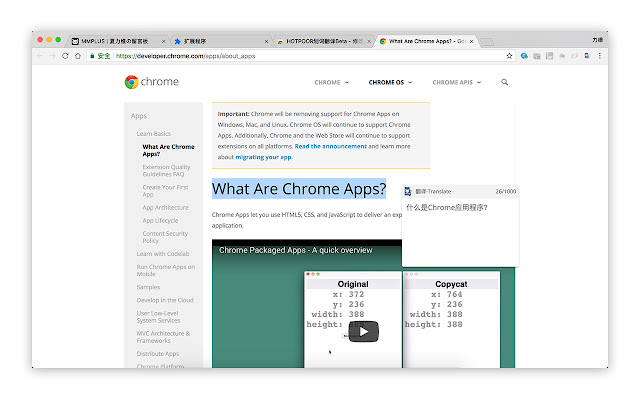640x400 pixels.
Task: Go to the browser home icon
Action: (78, 56)
